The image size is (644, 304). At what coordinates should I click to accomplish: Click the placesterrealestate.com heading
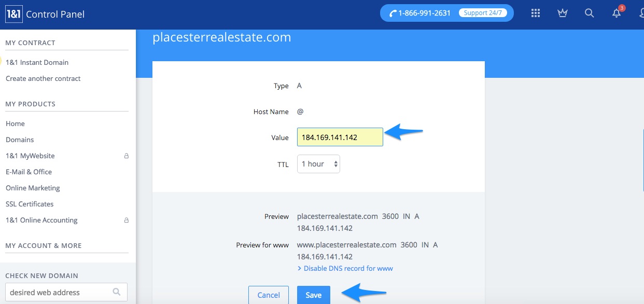222,37
